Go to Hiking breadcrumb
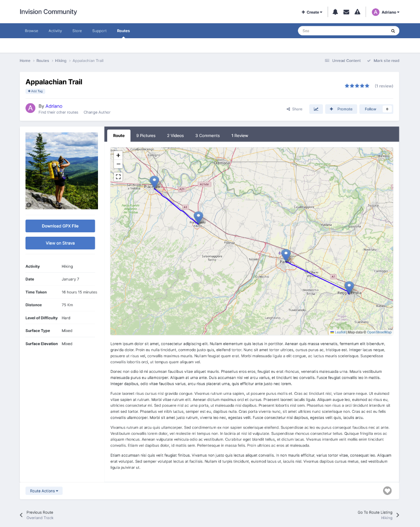 (x=61, y=61)
